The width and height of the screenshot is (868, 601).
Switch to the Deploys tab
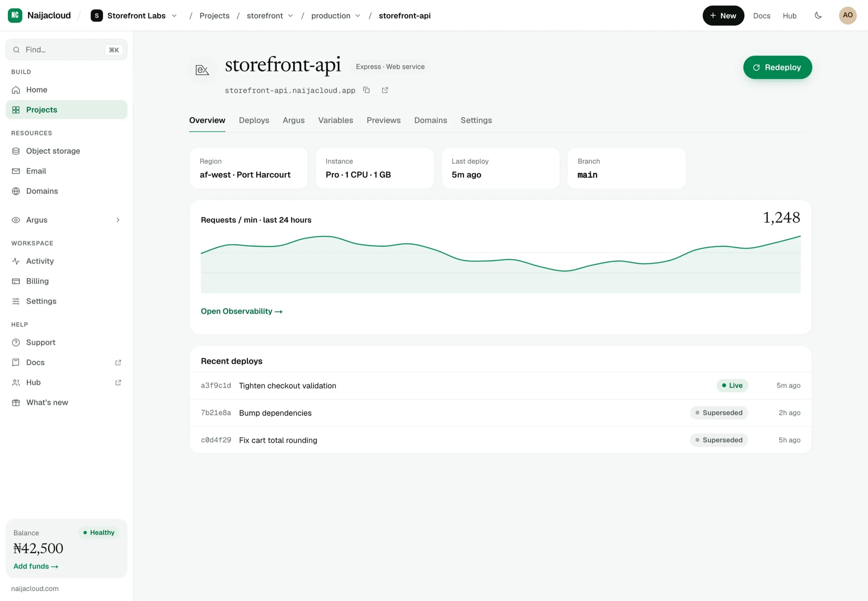click(x=254, y=120)
